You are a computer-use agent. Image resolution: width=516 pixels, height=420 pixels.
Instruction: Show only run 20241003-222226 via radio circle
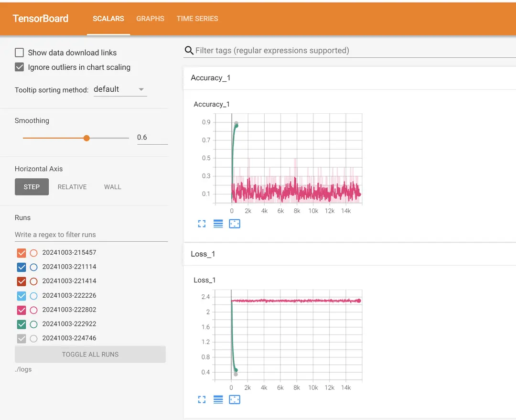(33, 296)
